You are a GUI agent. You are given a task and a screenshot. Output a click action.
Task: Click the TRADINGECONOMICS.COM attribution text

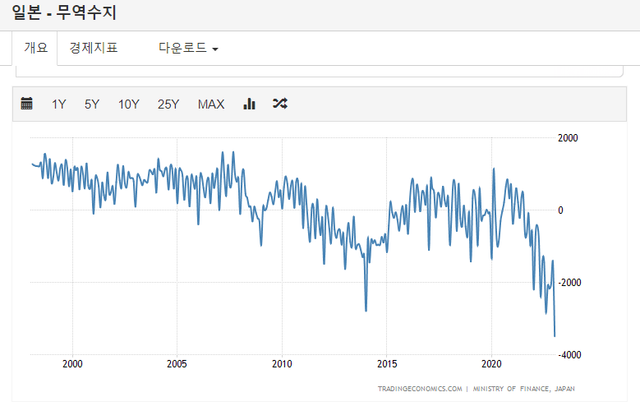420,388
